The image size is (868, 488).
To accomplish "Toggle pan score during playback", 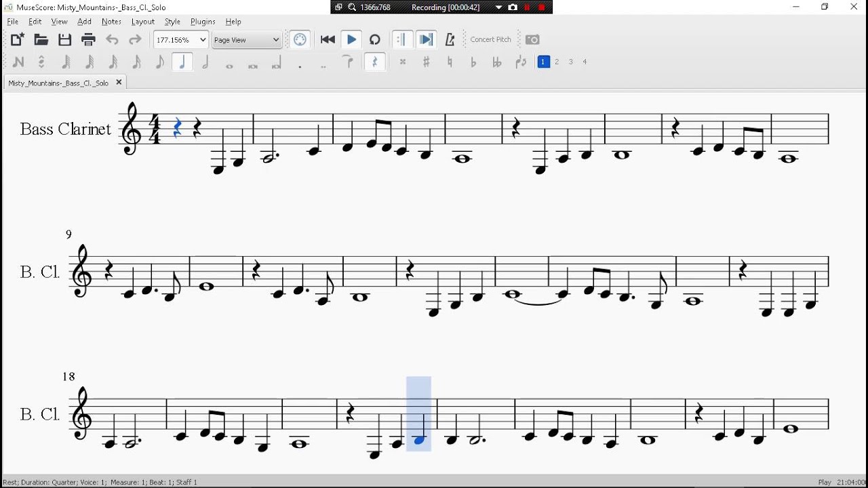I will pos(426,40).
